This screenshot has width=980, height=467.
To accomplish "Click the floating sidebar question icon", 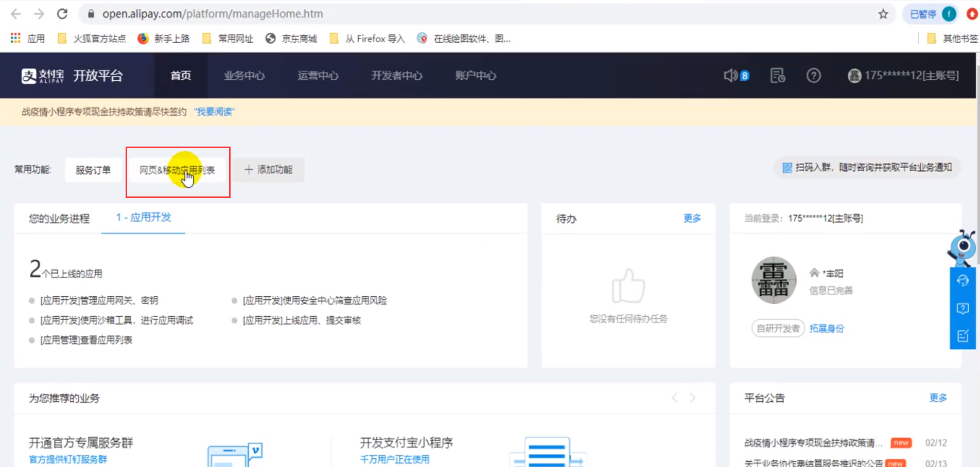I will 962,309.
